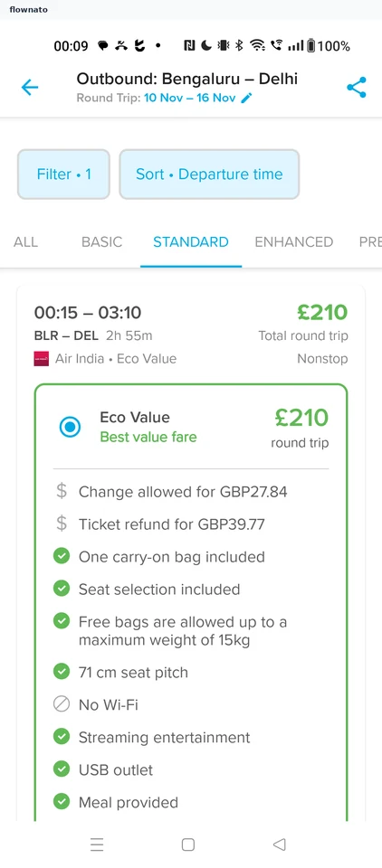Tap the pencil edit dates icon
The width and height of the screenshot is (382, 868).
pos(247,98)
